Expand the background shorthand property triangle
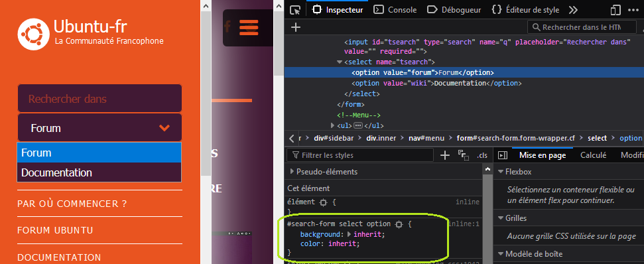Screen dimensions: 644x264 point(350,234)
